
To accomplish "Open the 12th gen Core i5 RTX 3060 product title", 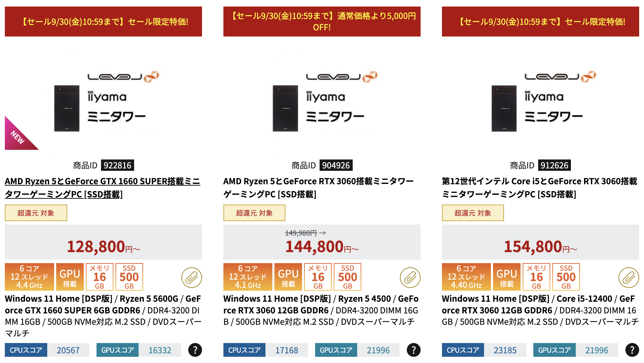I will tap(540, 188).
